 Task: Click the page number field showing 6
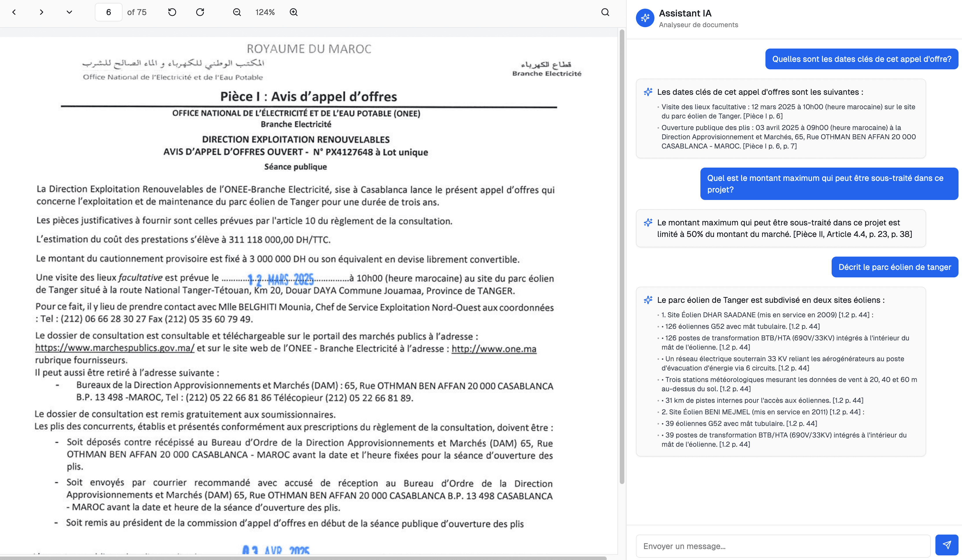click(108, 12)
